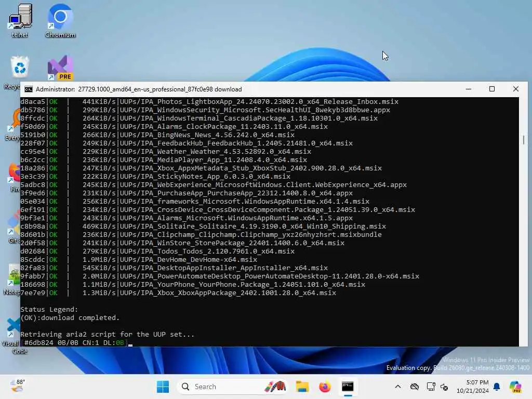Select the Clipchamp msixbundle line

tap(201, 234)
